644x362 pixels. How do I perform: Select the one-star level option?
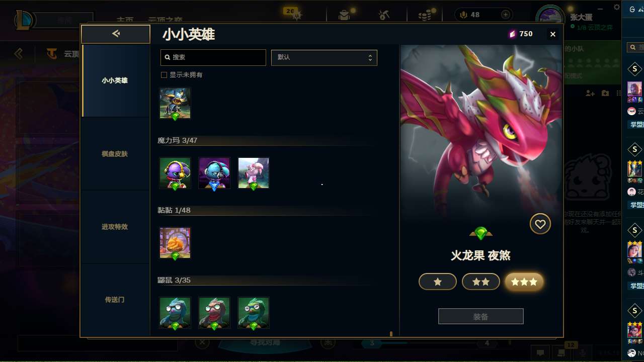[x=438, y=282]
